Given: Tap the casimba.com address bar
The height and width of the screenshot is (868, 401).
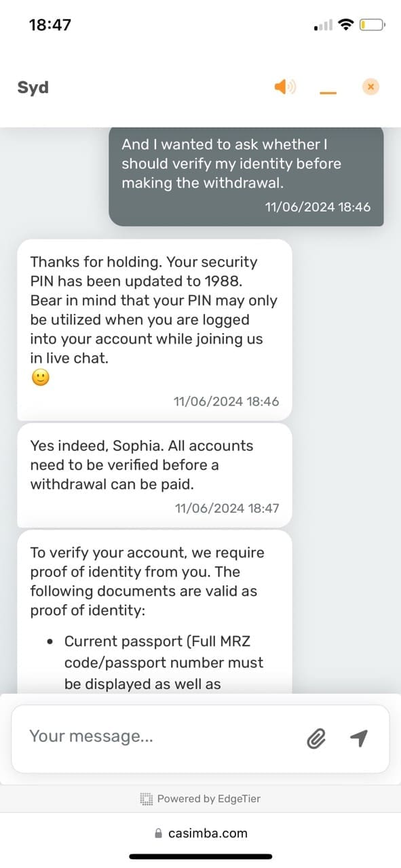Looking at the screenshot, I should coord(201,833).
